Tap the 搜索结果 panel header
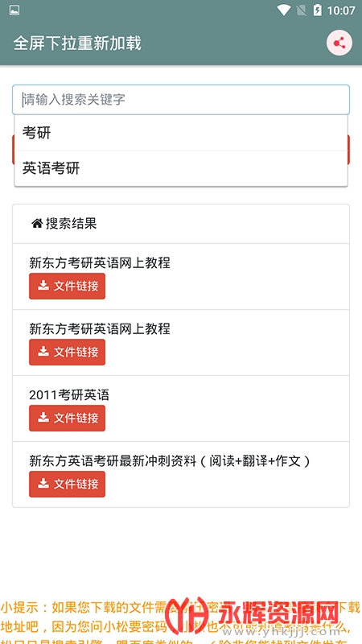 click(x=181, y=224)
